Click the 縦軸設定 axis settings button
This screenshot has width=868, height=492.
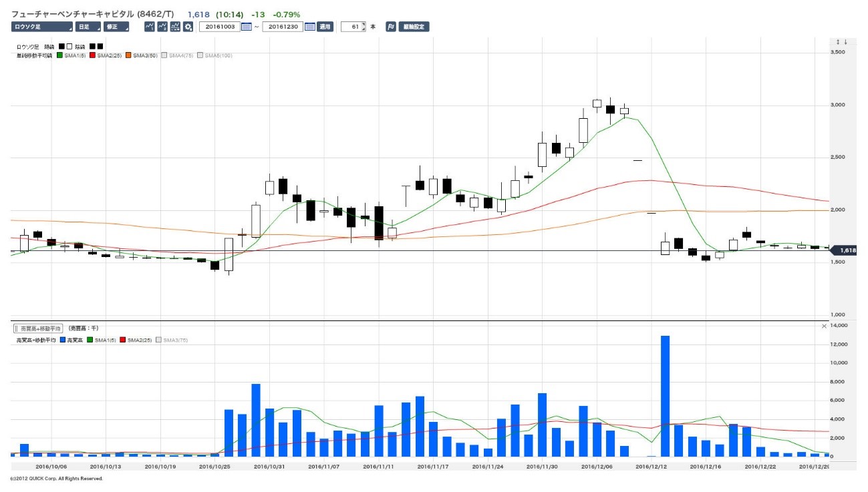(x=414, y=27)
